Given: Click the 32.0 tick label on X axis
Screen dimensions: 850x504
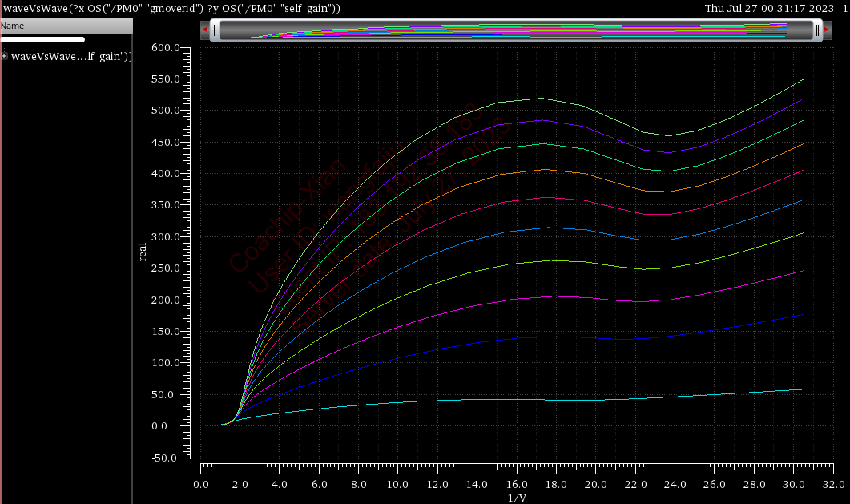Looking at the screenshot, I should pos(832,485).
